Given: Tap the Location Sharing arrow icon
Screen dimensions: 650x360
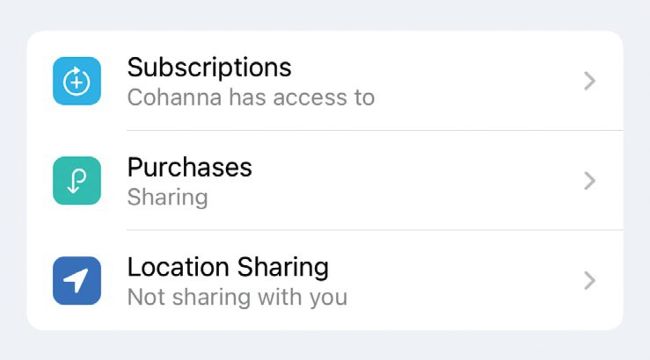Looking at the screenshot, I should (77, 281).
